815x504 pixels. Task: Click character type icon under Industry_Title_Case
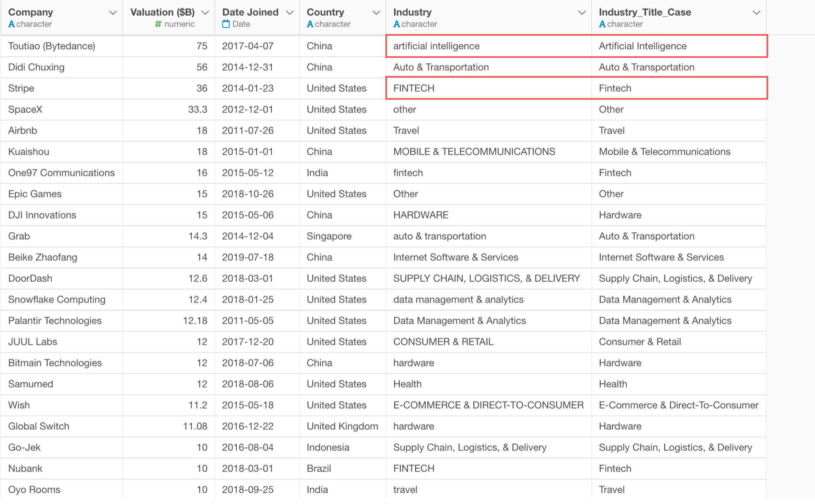click(602, 24)
